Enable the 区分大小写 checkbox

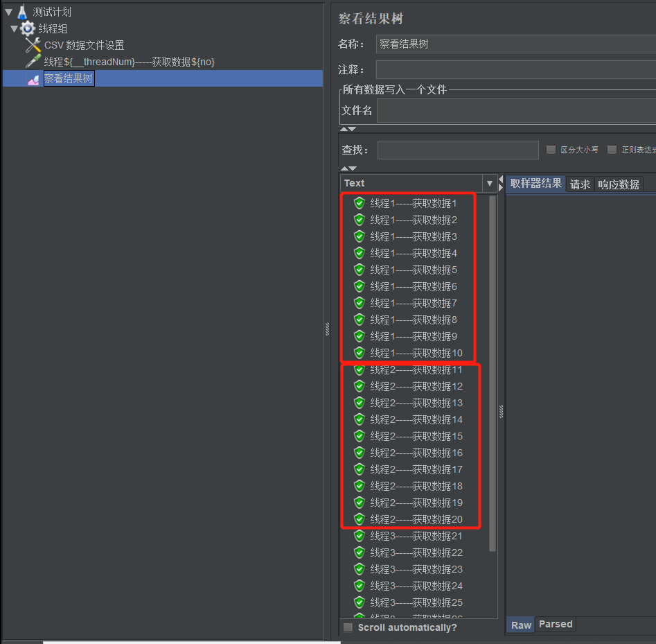click(x=551, y=149)
